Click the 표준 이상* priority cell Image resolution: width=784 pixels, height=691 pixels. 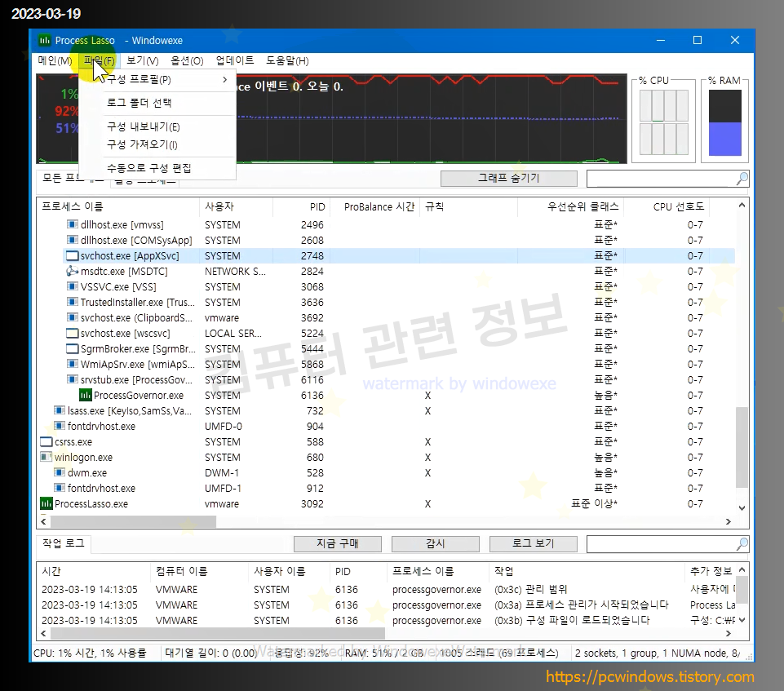[x=594, y=503]
